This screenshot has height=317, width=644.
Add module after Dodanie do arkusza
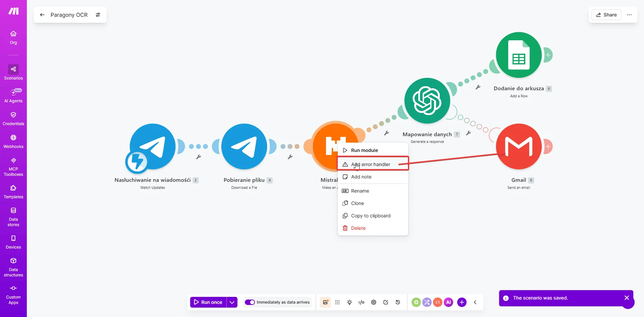click(548, 55)
